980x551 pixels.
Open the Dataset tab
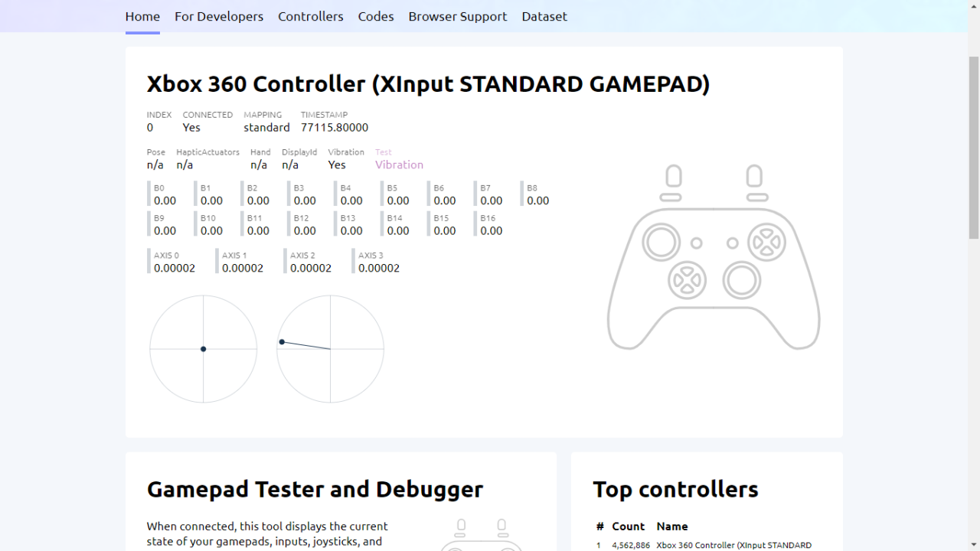tap(544, 16)
